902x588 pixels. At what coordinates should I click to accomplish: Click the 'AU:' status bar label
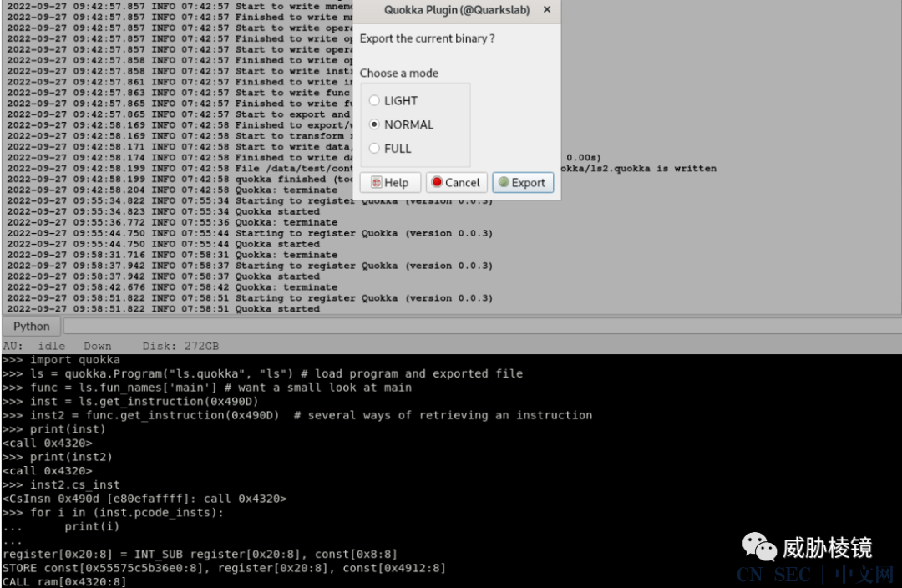click(x=13, y=346)
